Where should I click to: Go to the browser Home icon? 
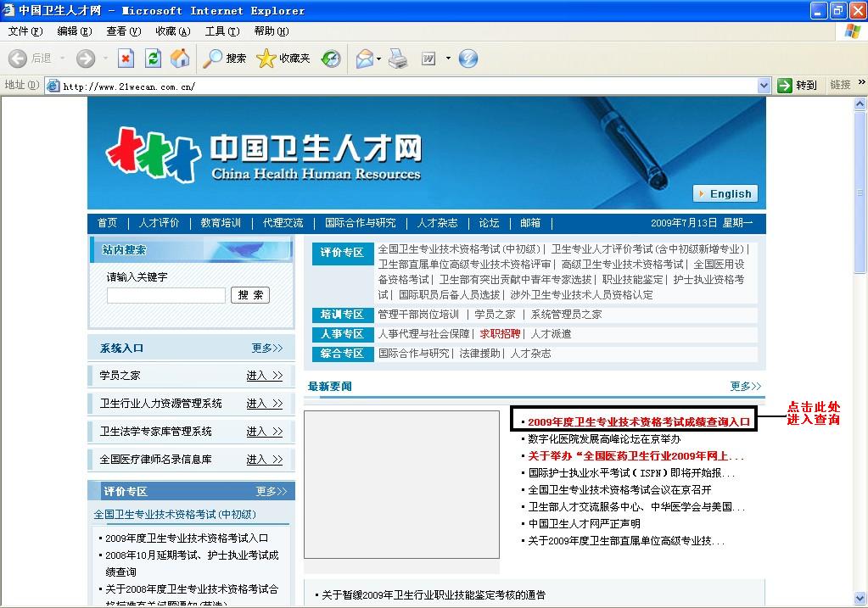[180, 59]
